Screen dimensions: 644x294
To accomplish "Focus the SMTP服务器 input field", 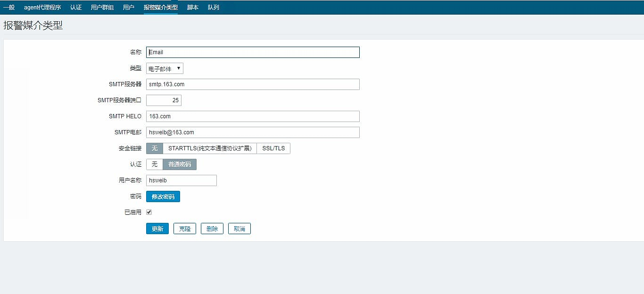I will pos(253,84).
